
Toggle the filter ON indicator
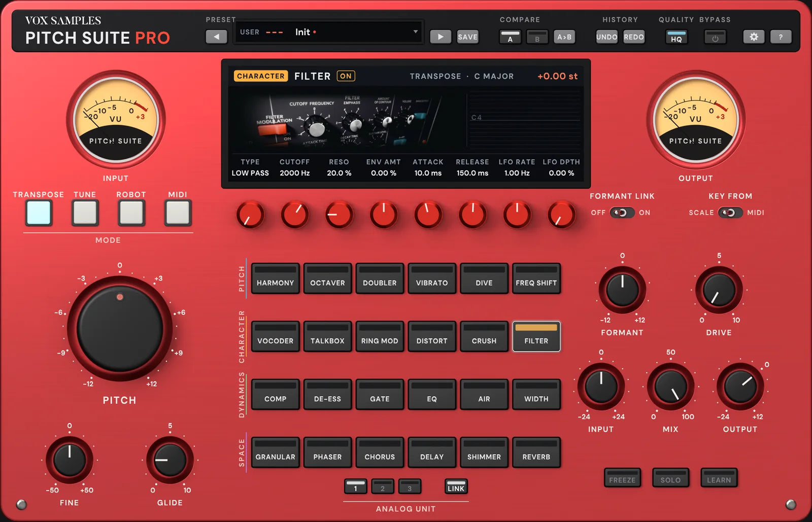point(346,76)
